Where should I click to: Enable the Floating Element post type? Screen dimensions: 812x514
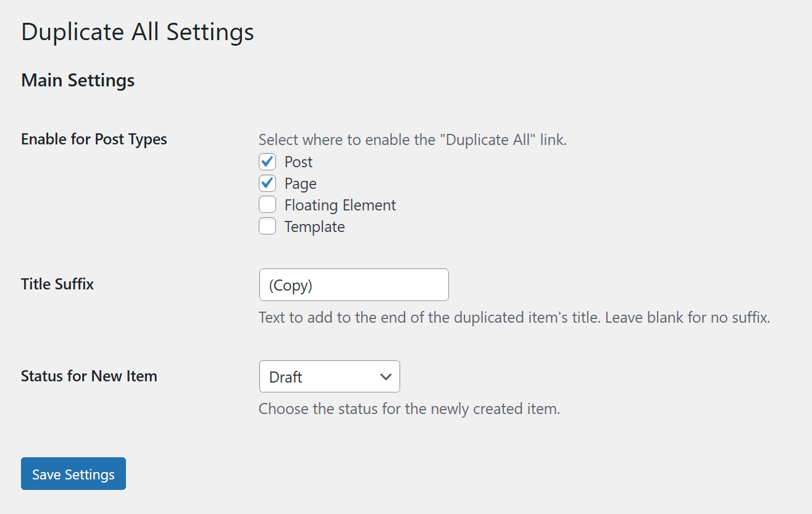[x=267, y=204]
